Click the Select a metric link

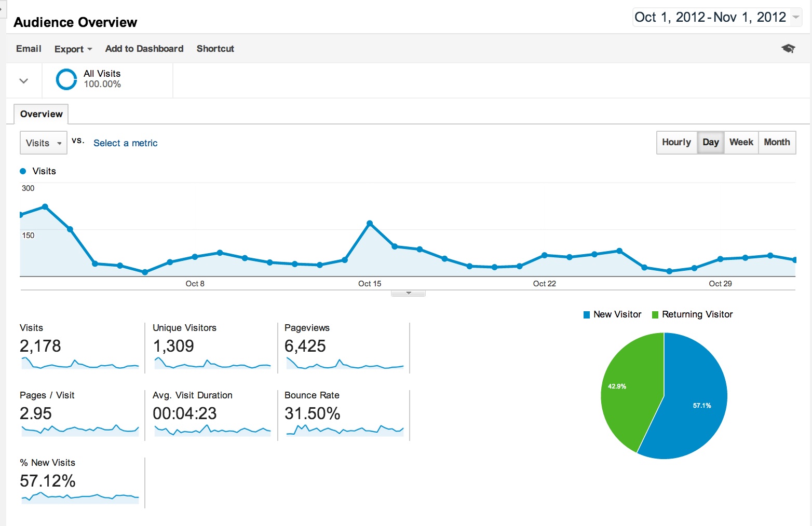click(x=125, y=143)
